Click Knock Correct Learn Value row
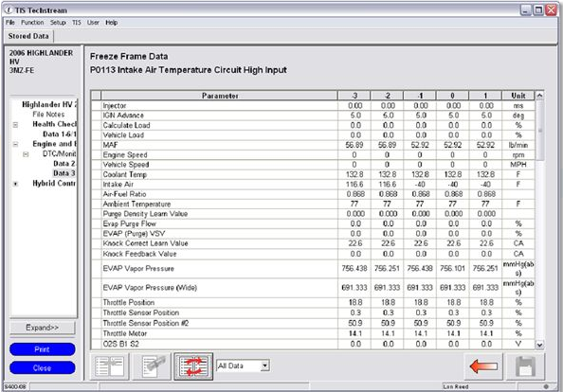 click(x=313, y=243)
